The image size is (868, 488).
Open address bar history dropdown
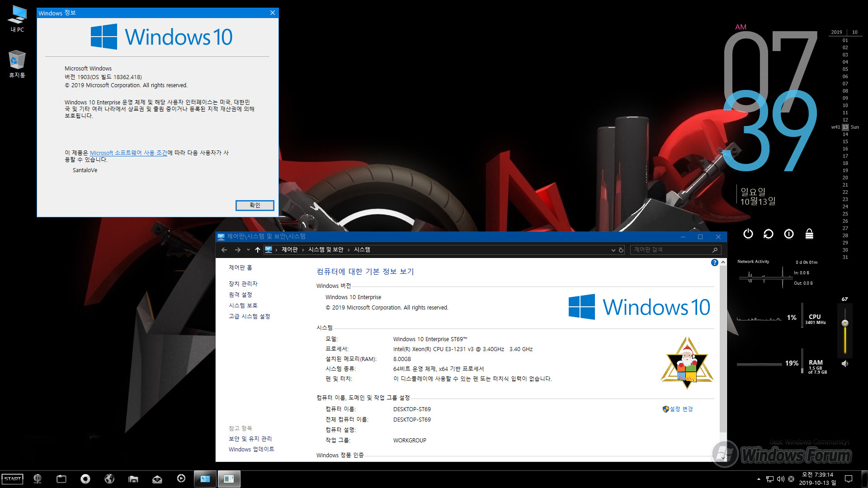tap(613, 250)
